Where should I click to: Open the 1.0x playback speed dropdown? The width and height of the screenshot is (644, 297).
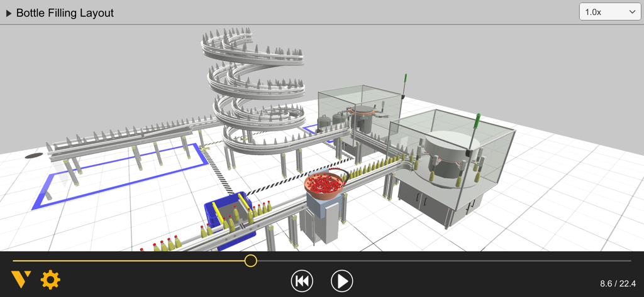pyautogui.click(x=610, y=12)
